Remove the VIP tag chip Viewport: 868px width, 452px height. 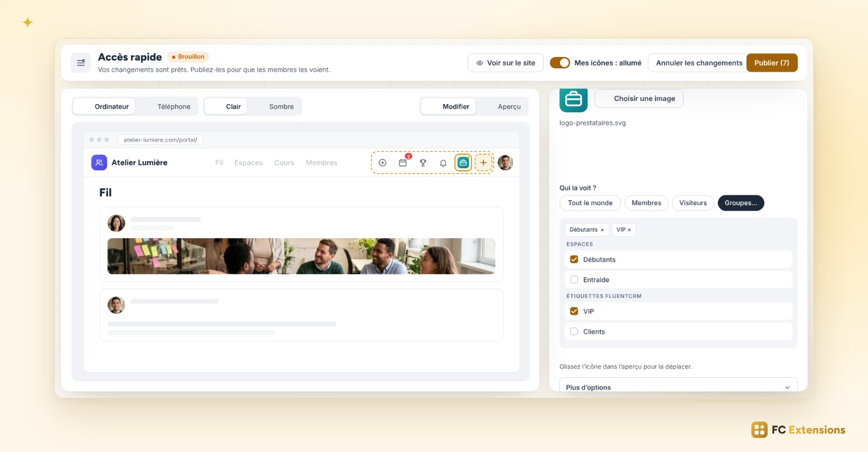pyautogui.click(x=629, y=230)
